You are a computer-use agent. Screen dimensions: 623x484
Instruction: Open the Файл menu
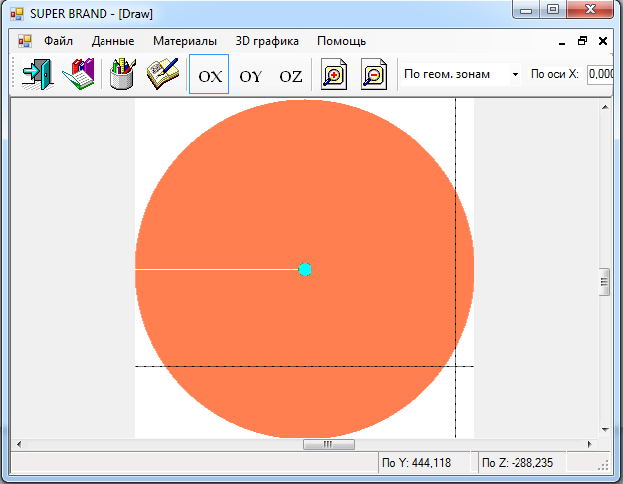click(58, 41)
